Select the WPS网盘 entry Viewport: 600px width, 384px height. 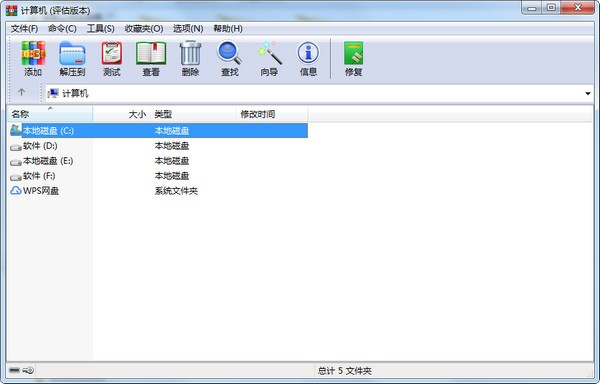click(x=41, y=190)
